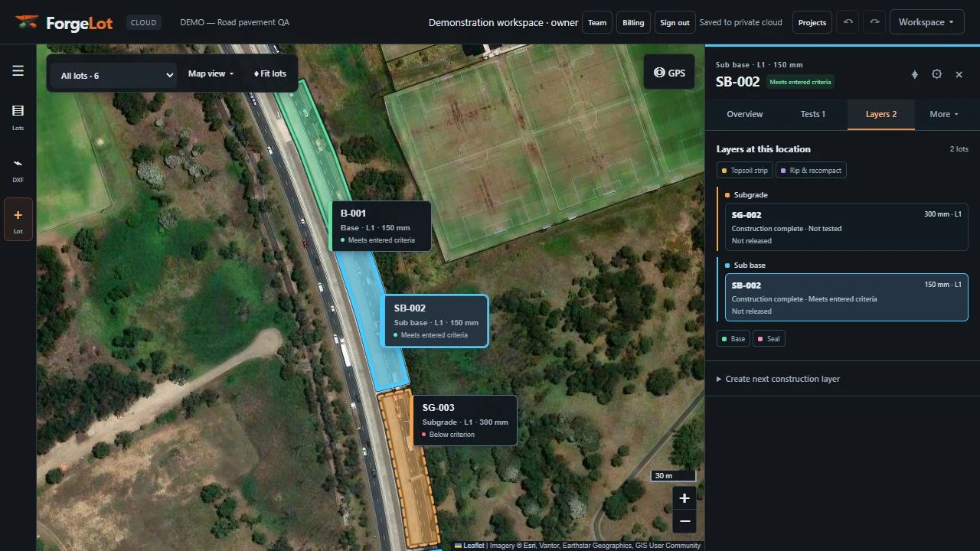This screenshot has height=551, width=980.
Task: Zoom in on the map
Action: pyautogui.click(x=685, y=498)
